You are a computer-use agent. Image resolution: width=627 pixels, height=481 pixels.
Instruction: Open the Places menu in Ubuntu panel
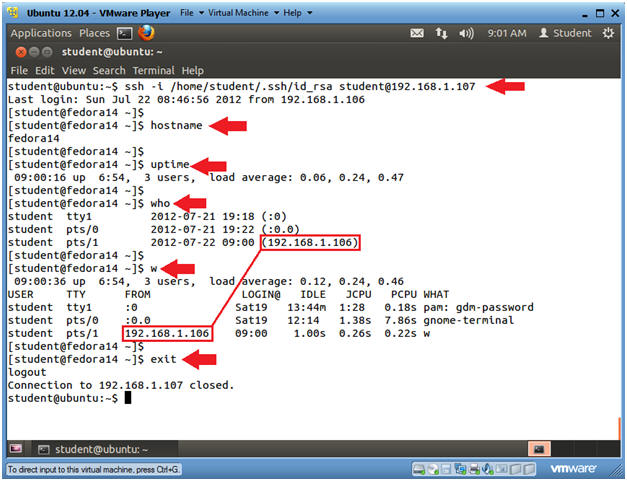[x=94, y=33]
